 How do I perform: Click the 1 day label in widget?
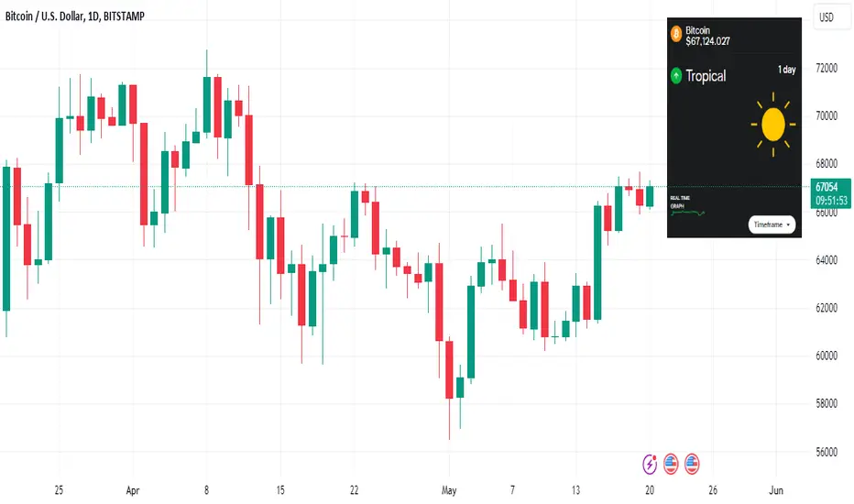[786, 70]
